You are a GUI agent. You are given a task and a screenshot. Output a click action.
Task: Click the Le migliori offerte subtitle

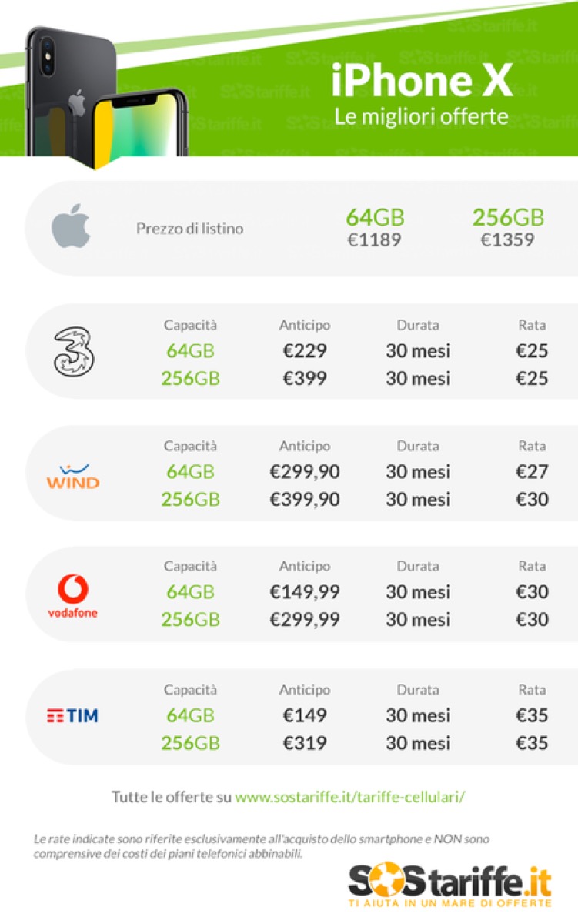pyautogui.click(x=421, y=116)
